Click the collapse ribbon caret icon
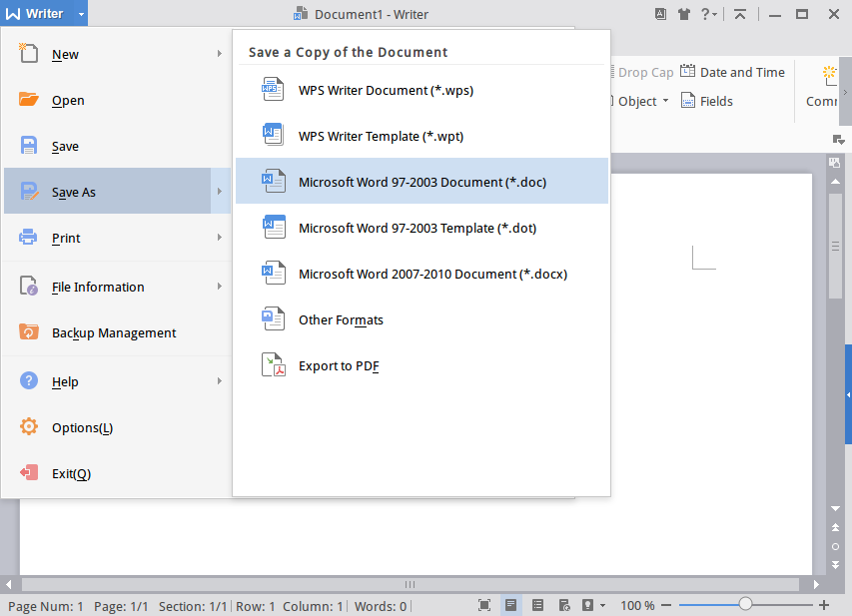 (739, 14)
